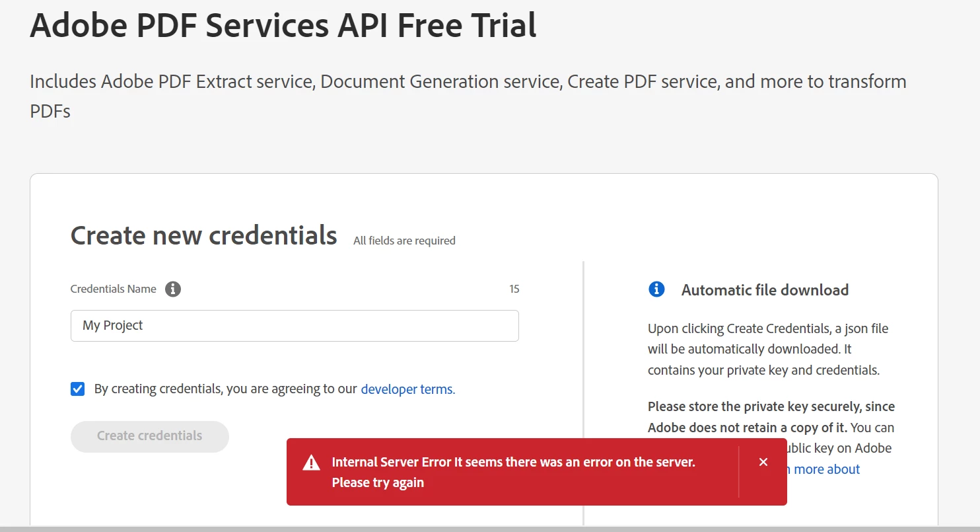Click the 'Includes Adobe PDF Extract service' subtitle
Image resolution: width=980 pixels, height=532 pixels.
(x=468, y=96)
